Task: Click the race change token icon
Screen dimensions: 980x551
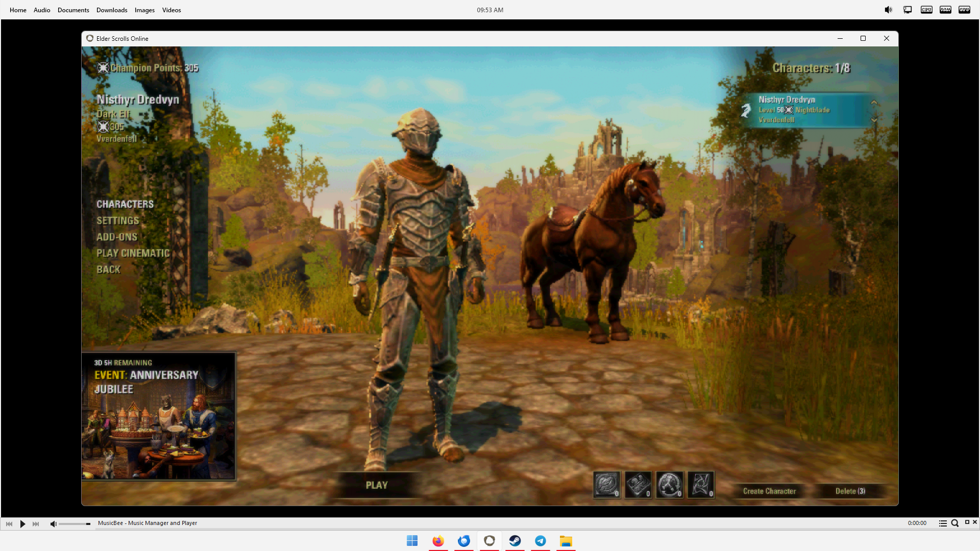Action: click(669, 485)
